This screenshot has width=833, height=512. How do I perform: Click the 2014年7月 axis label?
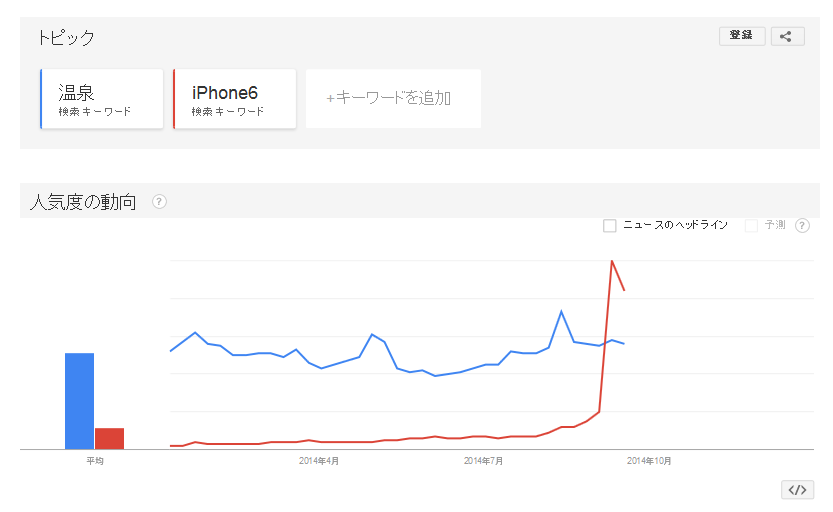coord(483,461)
